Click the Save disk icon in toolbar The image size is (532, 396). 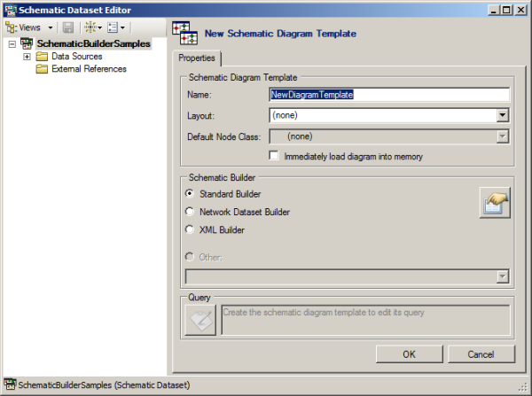point(68,27)
